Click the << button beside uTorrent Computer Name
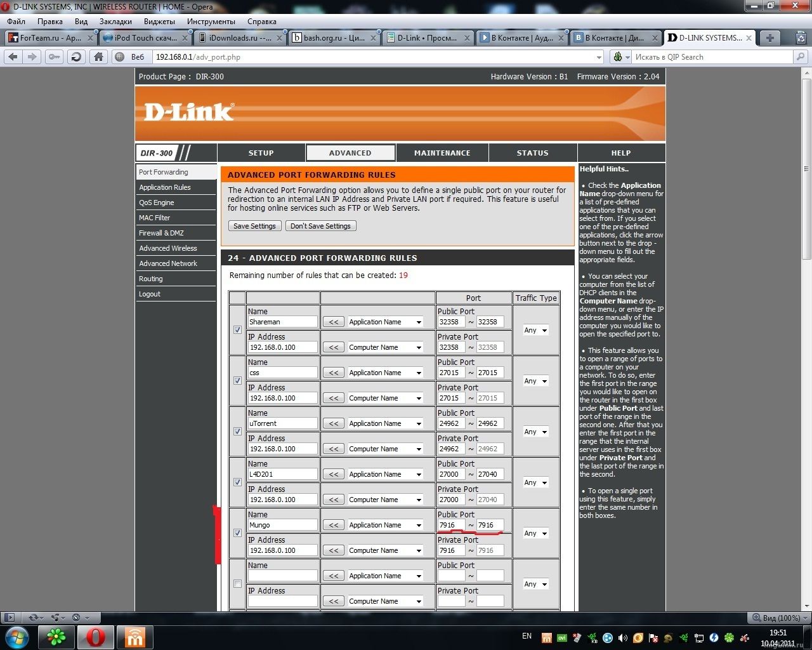 334,449
